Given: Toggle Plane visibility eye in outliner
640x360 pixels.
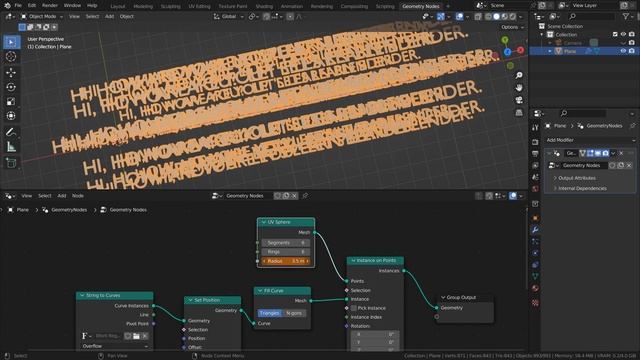Looking at the screenshot, I should [x=623, y=51].
